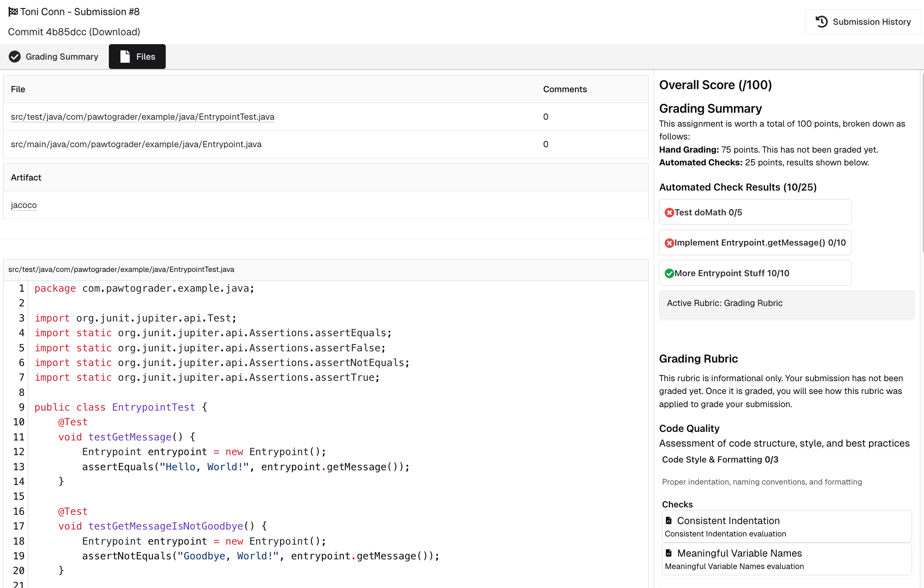Click the badge icon next to Consistent Indentation
Viewport: 924px width, 588px height.
(x=669, y=521)
